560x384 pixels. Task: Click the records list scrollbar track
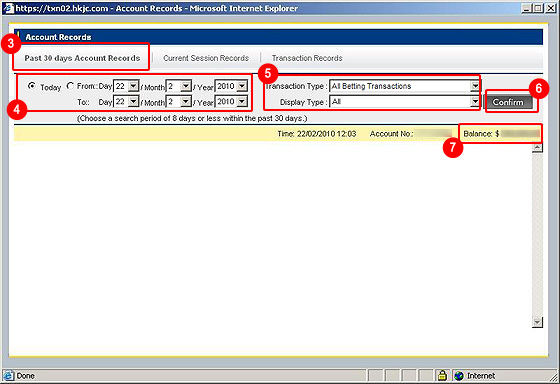[537, 235]
